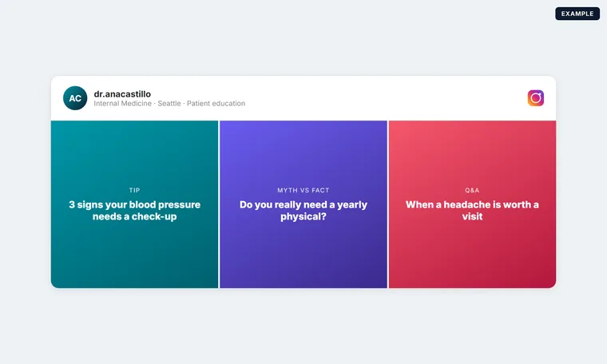607x364 pixels.
Task: Click the EXAMPLE badge
Action: coord(577,14)
